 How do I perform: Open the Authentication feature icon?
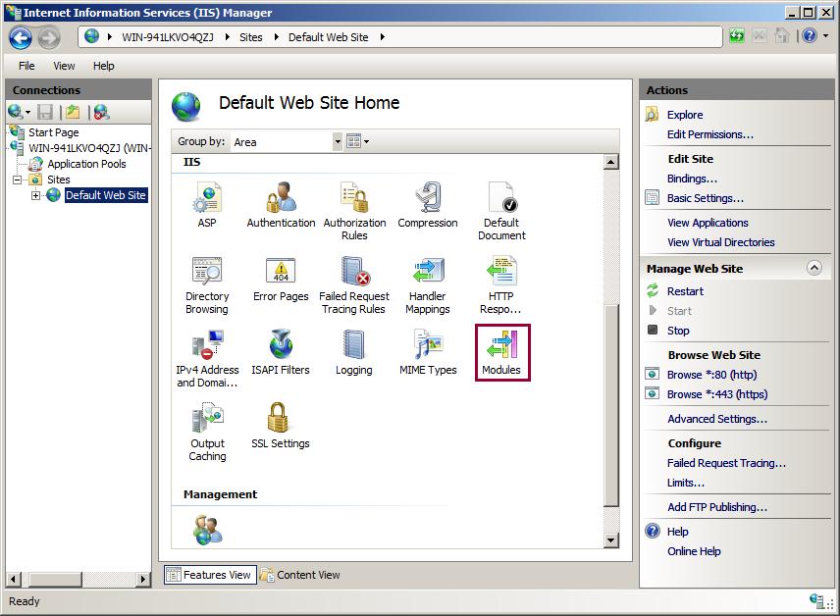[281, 201]
